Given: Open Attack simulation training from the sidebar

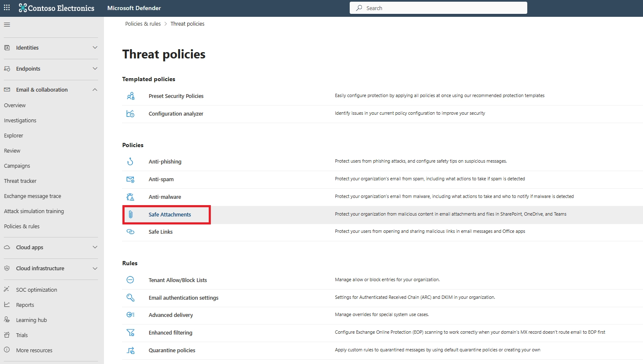Looking at the screenshot, I should pos(34,211).
